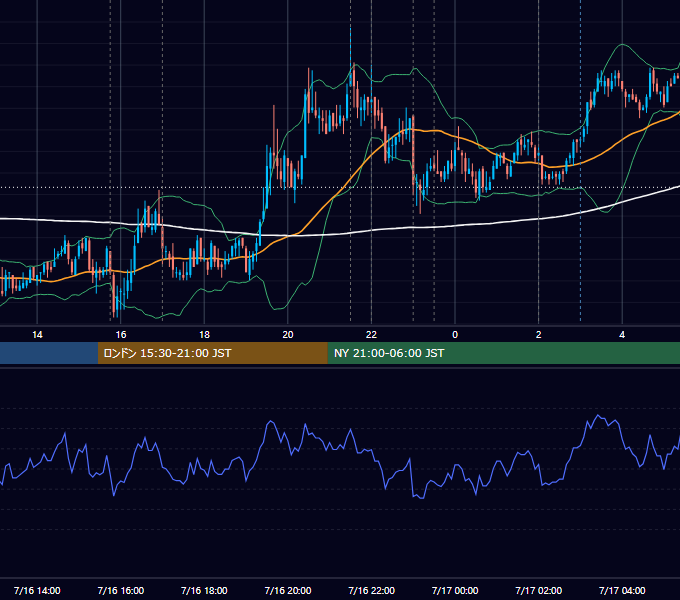Screen dimensions: 680x600
Task: Click the hour label 14 on upper axis
Action: pyautogui.click(x=37, y=335)
